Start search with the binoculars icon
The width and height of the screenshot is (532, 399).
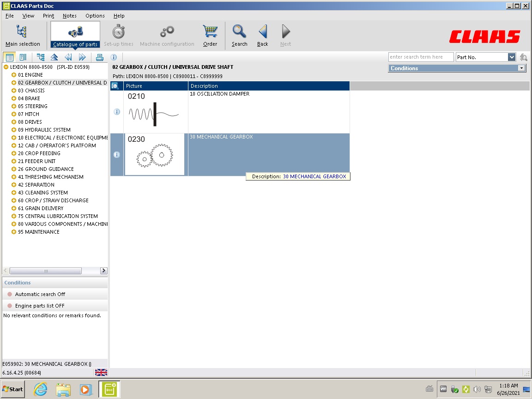pos(524,57)
